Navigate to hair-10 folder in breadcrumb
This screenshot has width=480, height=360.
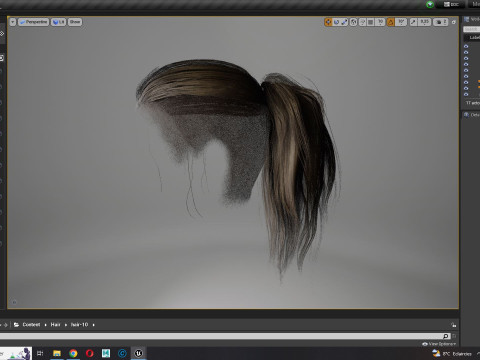pyautogui.click(x=79, y=325)
